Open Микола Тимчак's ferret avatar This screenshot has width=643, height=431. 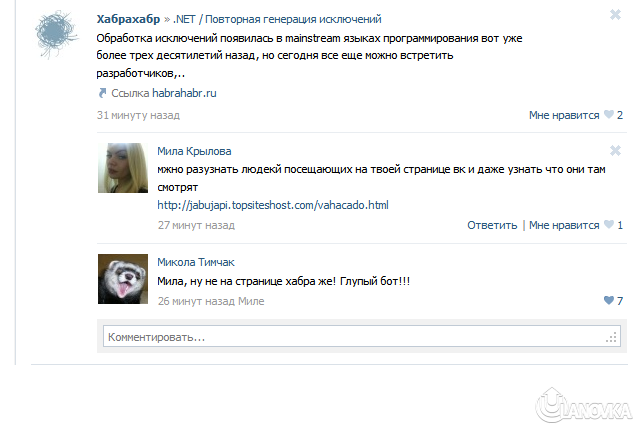coord(123,279)
